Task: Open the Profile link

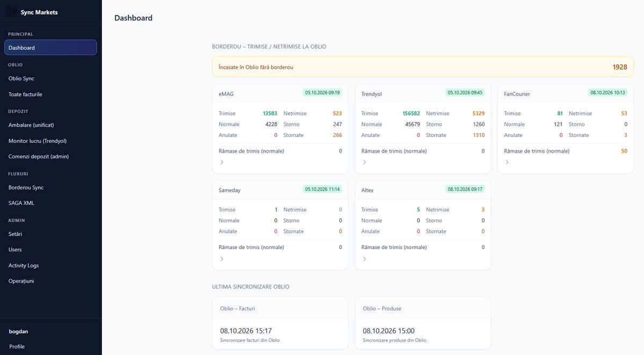Action: (17, 346)
